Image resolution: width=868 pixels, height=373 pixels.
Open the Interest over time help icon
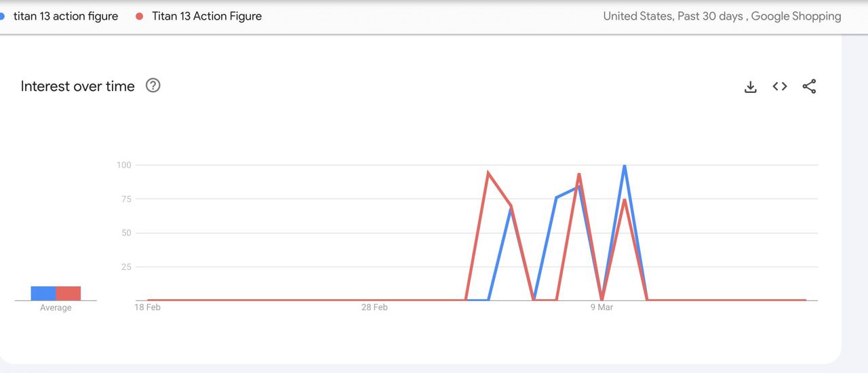point(153,85)
